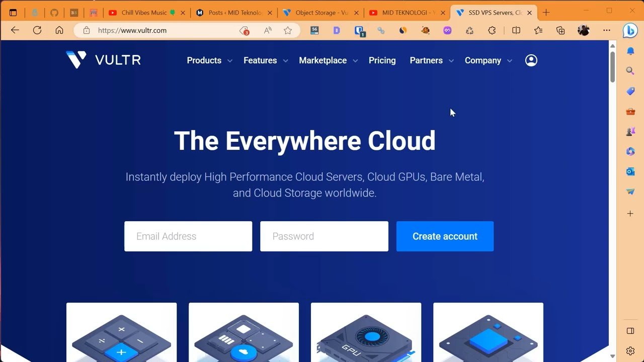
Task: Open the Games chess icon in the sidebar
Action: point(630,131)
